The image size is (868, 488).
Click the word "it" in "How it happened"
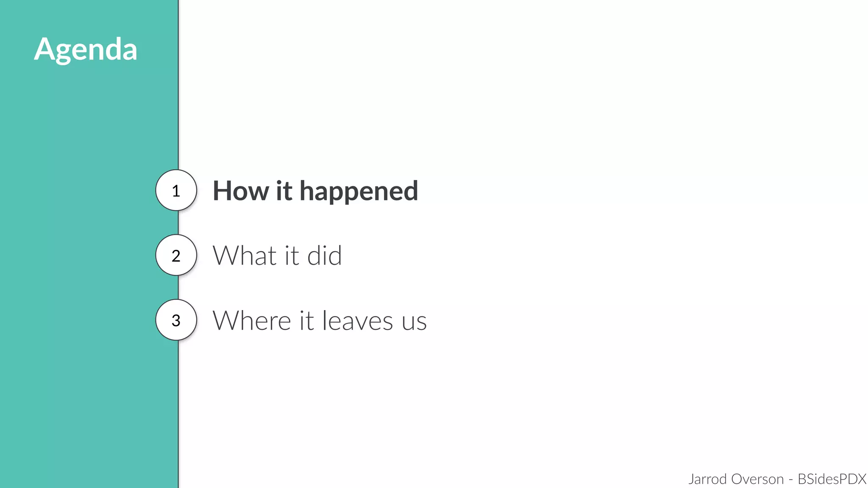284,191
